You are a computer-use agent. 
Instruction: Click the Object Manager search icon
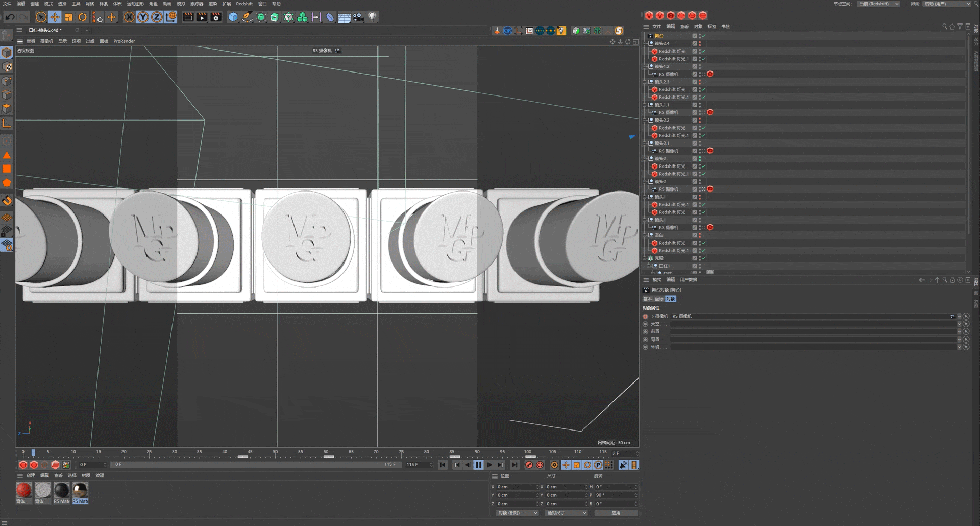(945, 27)
